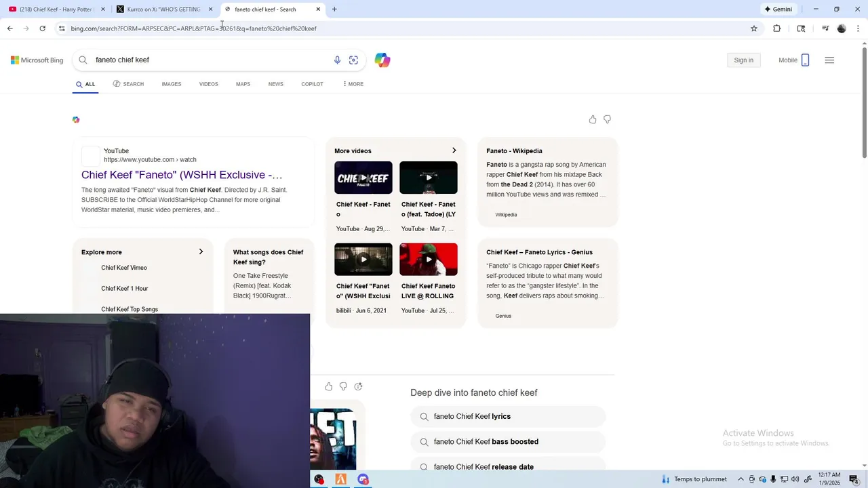Click the search magnifier in Bing search box

[x=83, y=60]
